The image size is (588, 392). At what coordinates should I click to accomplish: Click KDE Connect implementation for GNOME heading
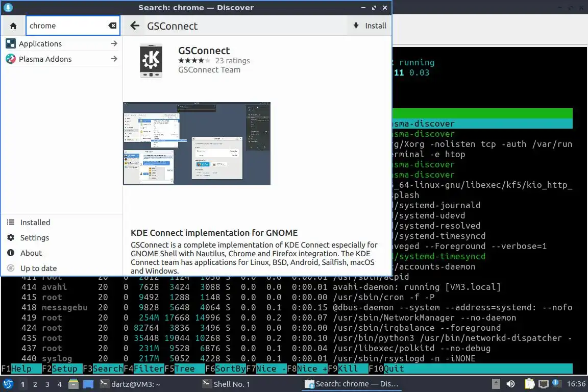point(214,233)
